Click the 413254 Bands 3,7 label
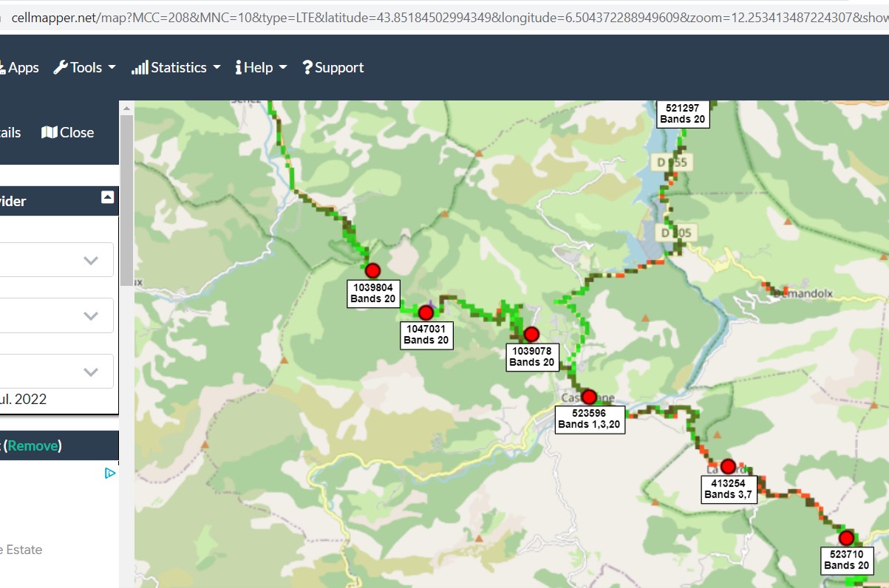 tap(729, 489)
